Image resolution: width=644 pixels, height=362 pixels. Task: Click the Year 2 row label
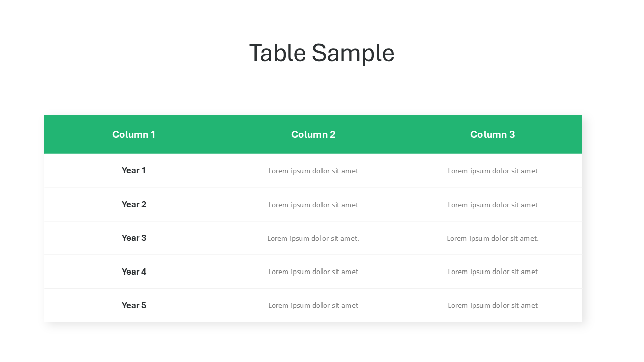tap(134, 204)
